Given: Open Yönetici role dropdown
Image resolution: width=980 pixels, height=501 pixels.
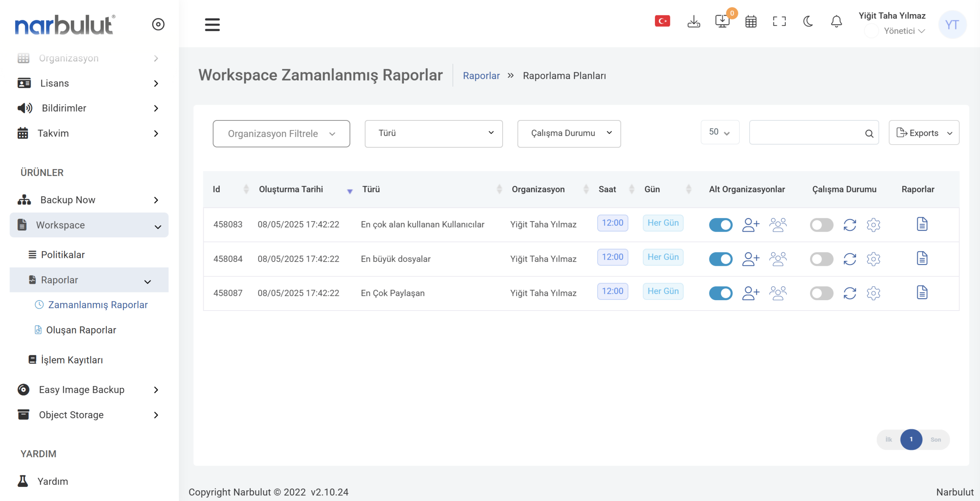Looking at the screenshot, I should (904, 31).
